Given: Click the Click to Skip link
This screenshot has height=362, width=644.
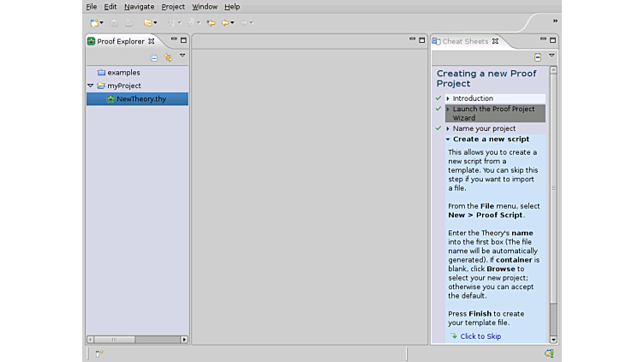Looking at the screenshot, I should (480, 336).
